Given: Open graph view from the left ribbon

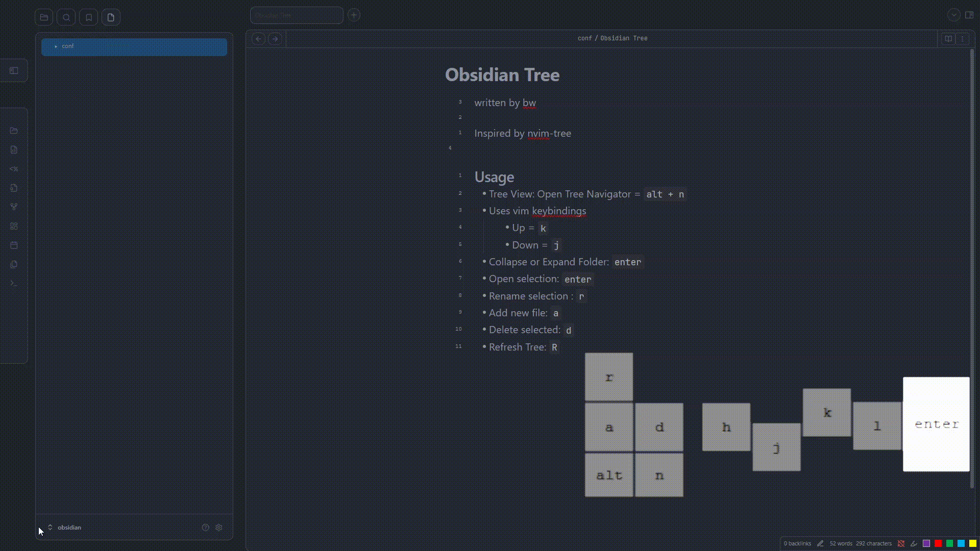Looking at the screenshot, I should pos(14,207).
